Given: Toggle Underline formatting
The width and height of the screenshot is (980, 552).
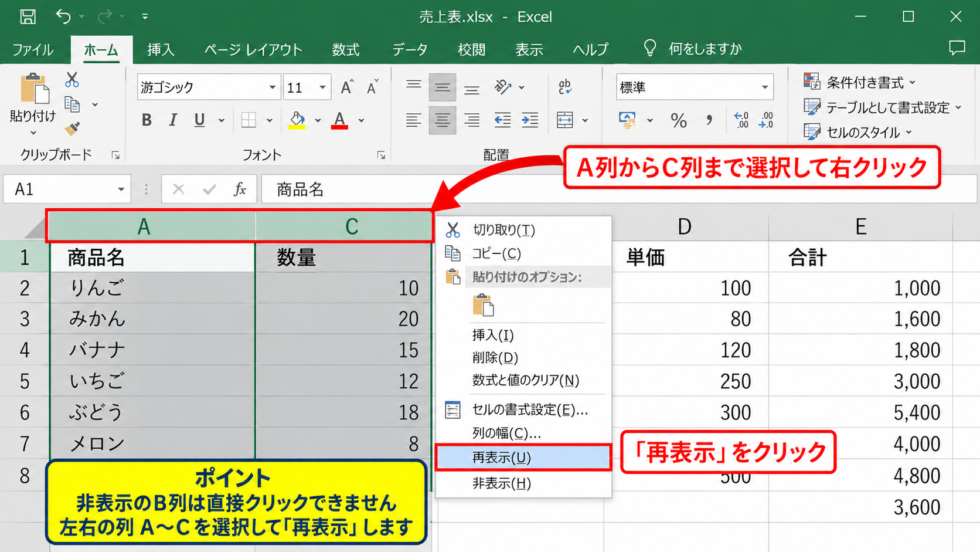Looking at the screenshot, I should pos(200,120).
